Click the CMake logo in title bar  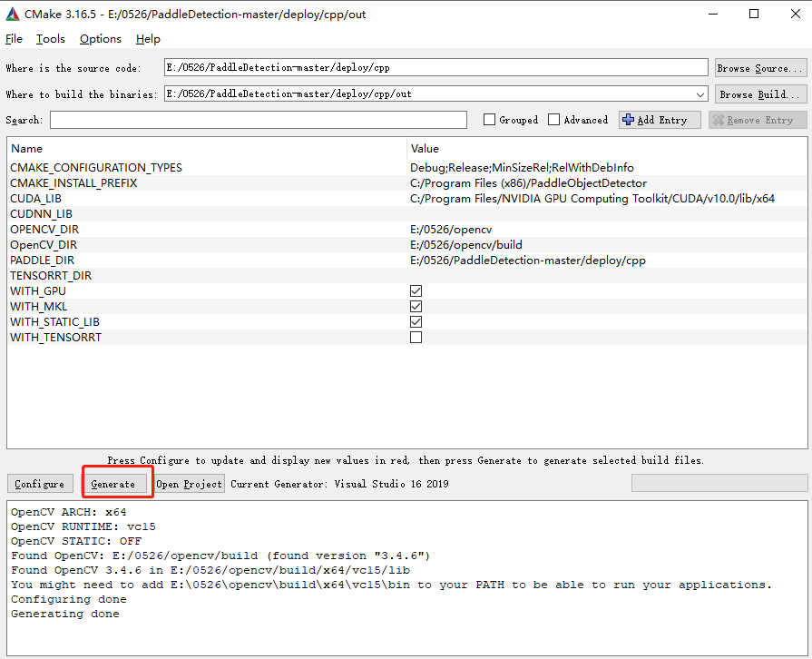(x=13, y=14)
